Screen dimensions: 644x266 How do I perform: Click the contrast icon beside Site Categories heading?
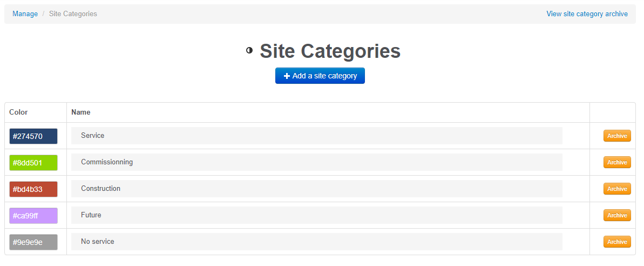tap(249, 50)
